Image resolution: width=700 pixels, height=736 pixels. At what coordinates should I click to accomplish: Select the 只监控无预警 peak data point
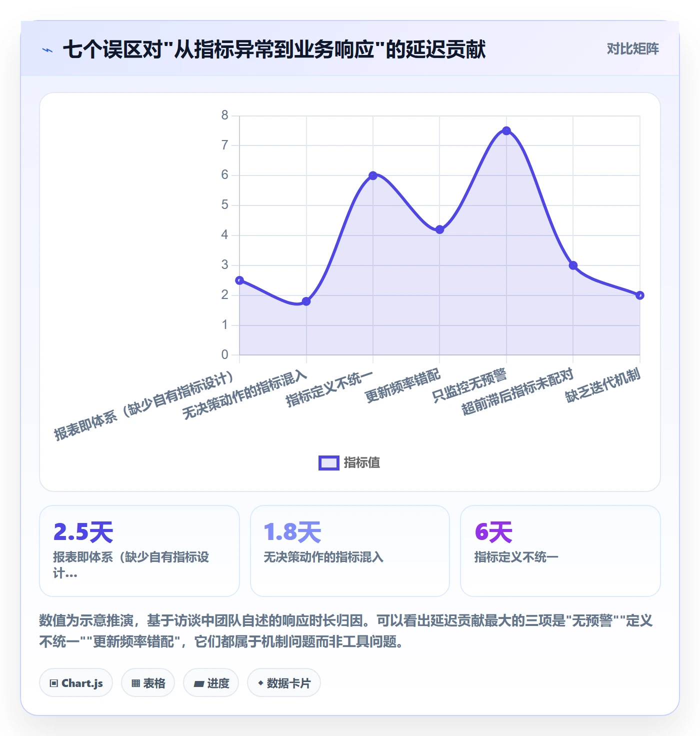(506, 131)
